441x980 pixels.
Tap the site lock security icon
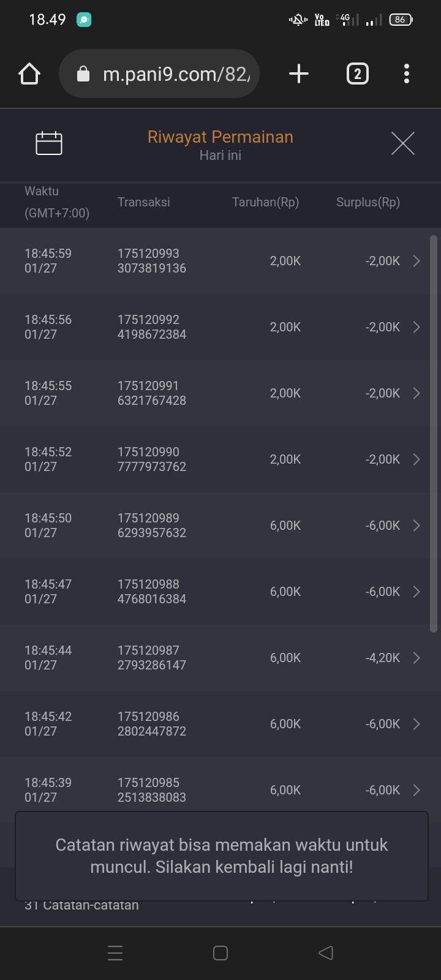83,75
